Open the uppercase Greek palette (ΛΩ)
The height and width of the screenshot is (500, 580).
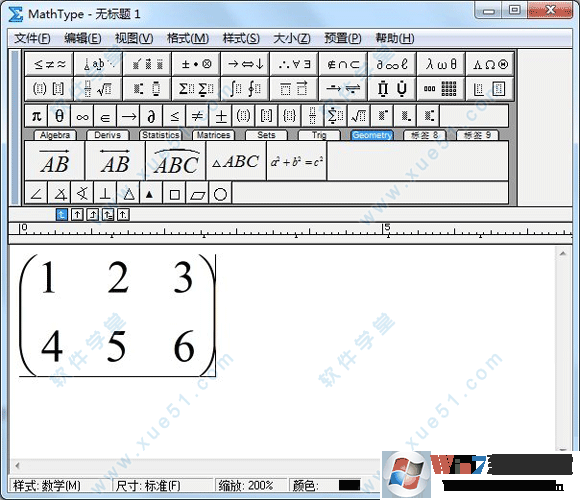pos(490,64)
